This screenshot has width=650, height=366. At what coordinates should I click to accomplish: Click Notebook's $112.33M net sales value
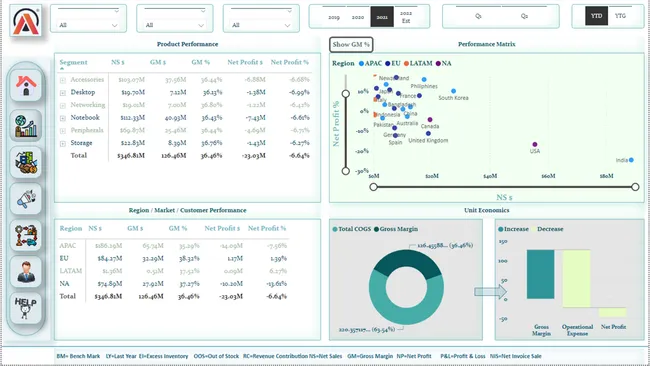tap(133, 118)
